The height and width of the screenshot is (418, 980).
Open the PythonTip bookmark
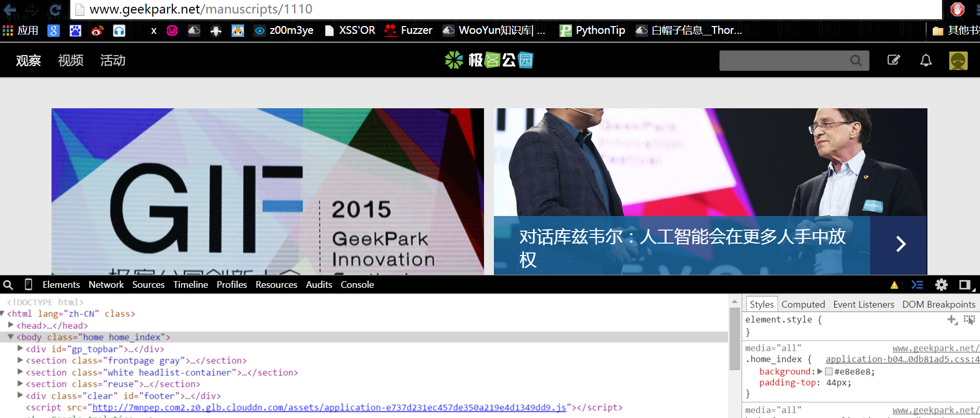pyautogui.click(x=592, y=31)
